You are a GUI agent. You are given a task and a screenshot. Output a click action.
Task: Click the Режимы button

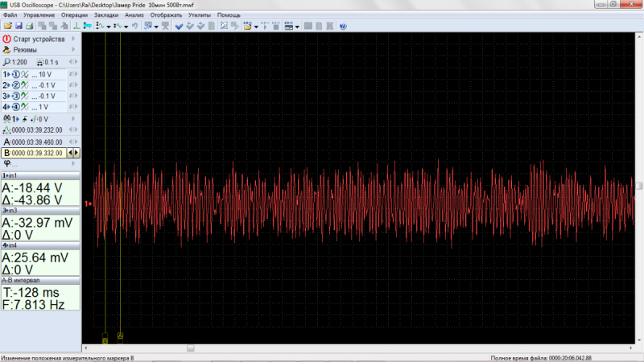click(24, 50)
